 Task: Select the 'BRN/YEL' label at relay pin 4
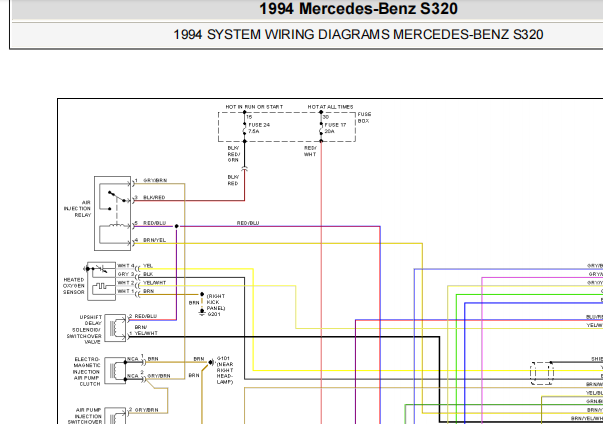[x=155, y=240]
